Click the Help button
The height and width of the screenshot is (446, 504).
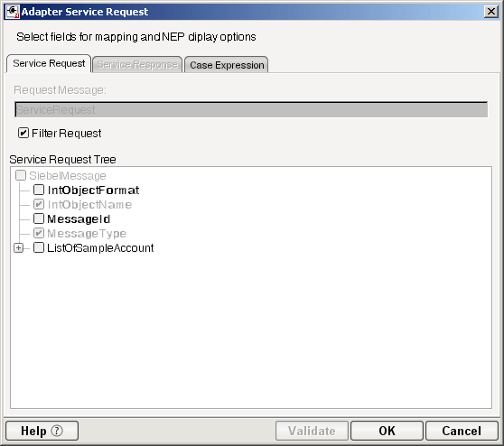[x=42, y=431]
